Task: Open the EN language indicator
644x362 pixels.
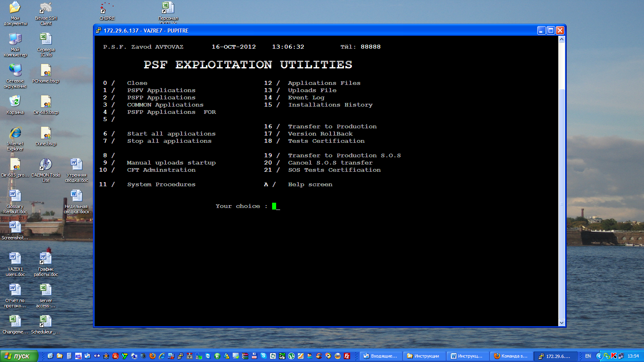Action: pos(588,356)
